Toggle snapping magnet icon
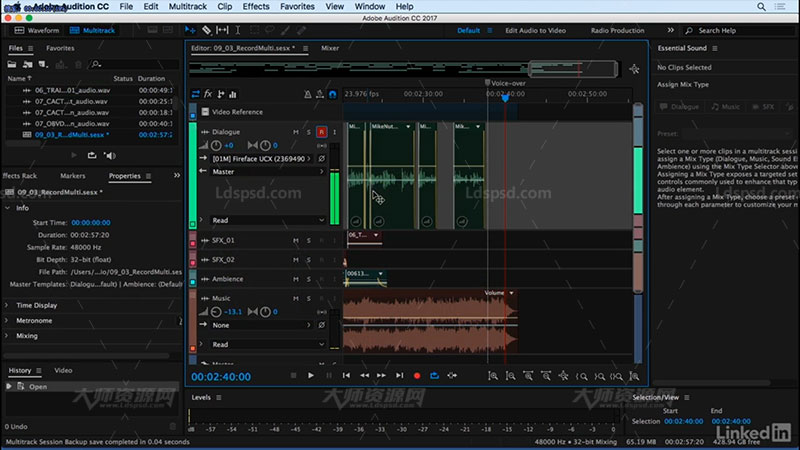This screenshot has width=800, height=450. (x=333, y=94)
